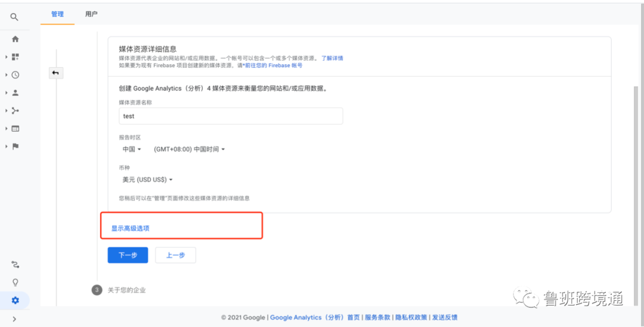Click the 媒体资源详细信息 heading
644x327 pixels.
tap(147, 49)
